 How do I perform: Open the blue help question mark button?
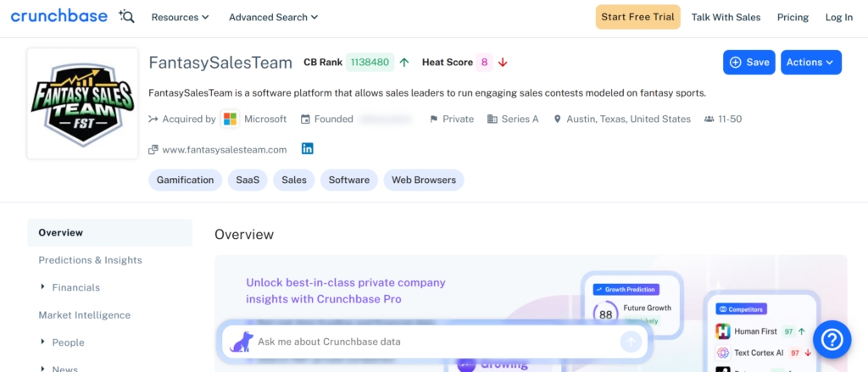832,340
